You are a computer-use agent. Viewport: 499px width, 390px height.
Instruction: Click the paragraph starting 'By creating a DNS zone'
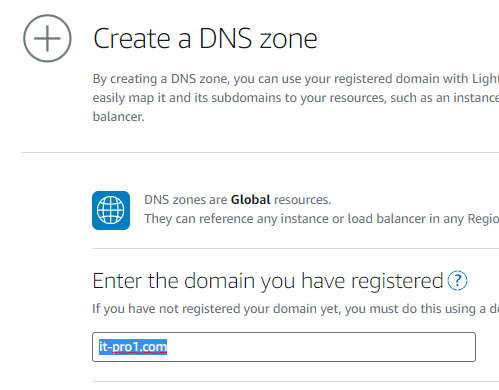[x=296, y=98]
